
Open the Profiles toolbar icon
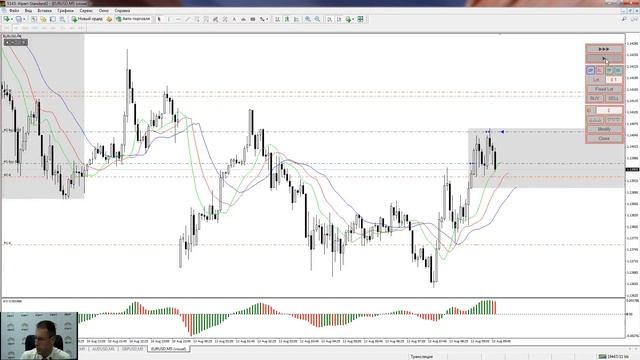tap(18, 19)
